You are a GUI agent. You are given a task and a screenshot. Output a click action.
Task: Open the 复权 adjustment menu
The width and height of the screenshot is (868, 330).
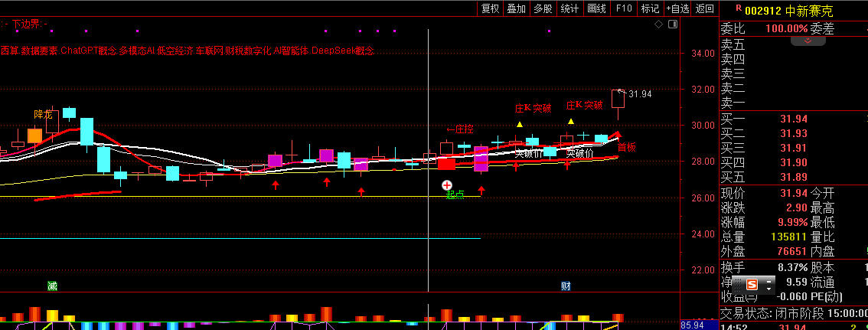pyautogui.click(x=490, y=8)
